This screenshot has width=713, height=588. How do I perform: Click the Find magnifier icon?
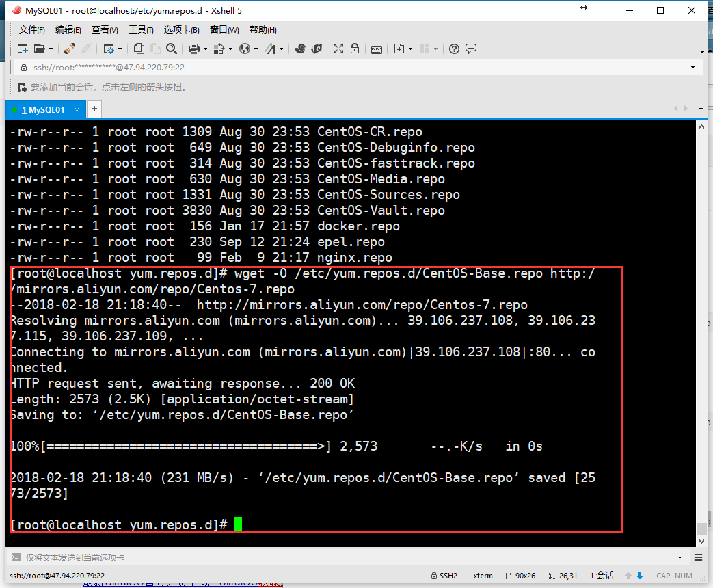[x=172, y=49]
